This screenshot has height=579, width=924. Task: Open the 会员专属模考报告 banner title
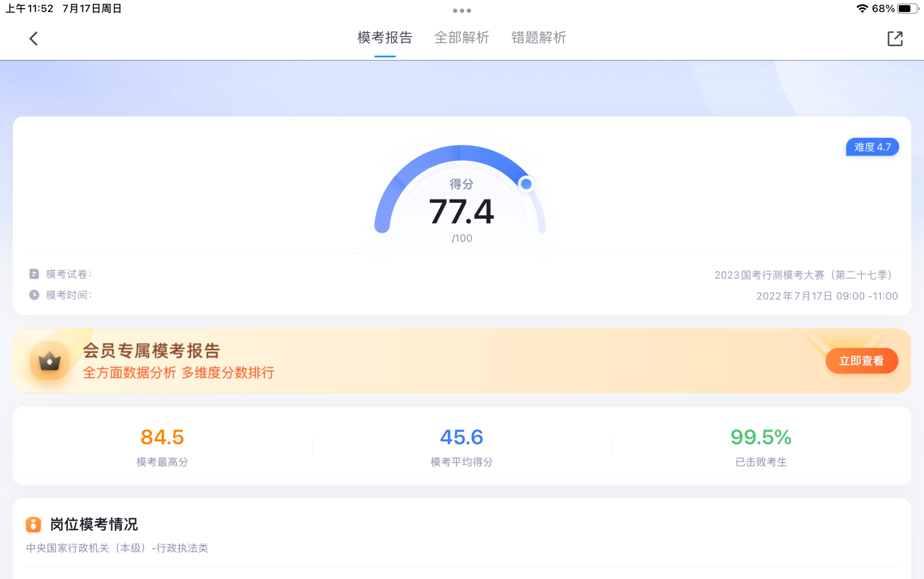point(152,351)
